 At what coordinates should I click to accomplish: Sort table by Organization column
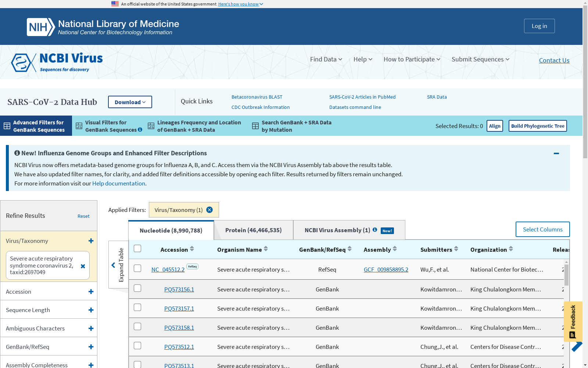click(x=511, y=249)
